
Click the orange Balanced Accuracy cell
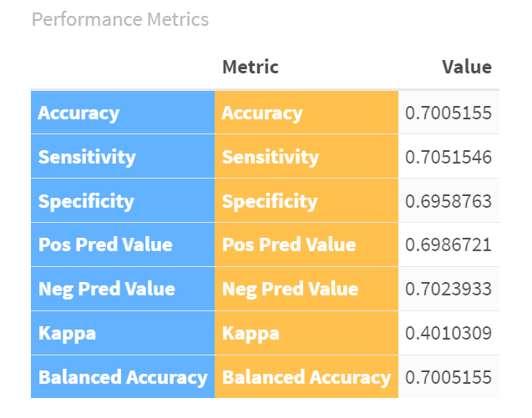click(x=307, y=377)
